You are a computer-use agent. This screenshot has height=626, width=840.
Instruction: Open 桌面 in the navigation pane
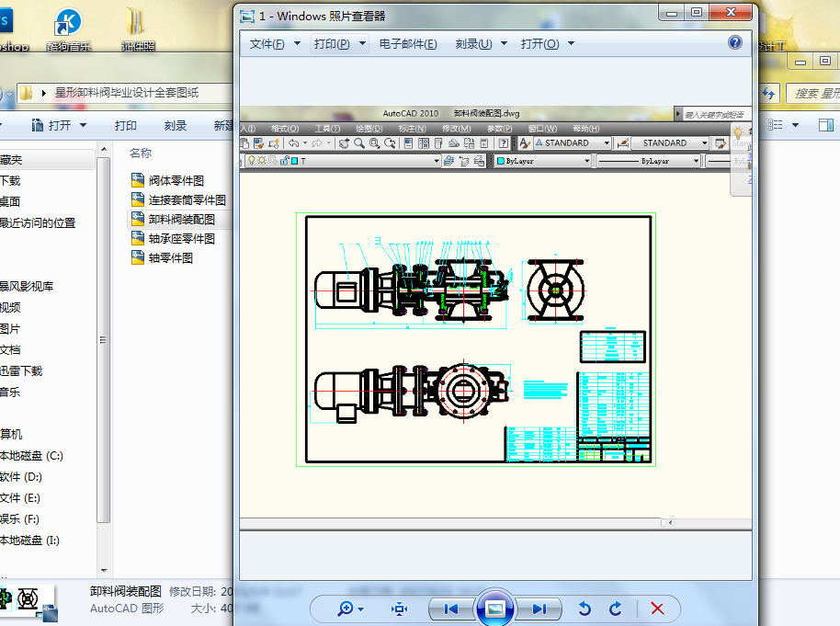pyautogui.click(x=9, y=201)
